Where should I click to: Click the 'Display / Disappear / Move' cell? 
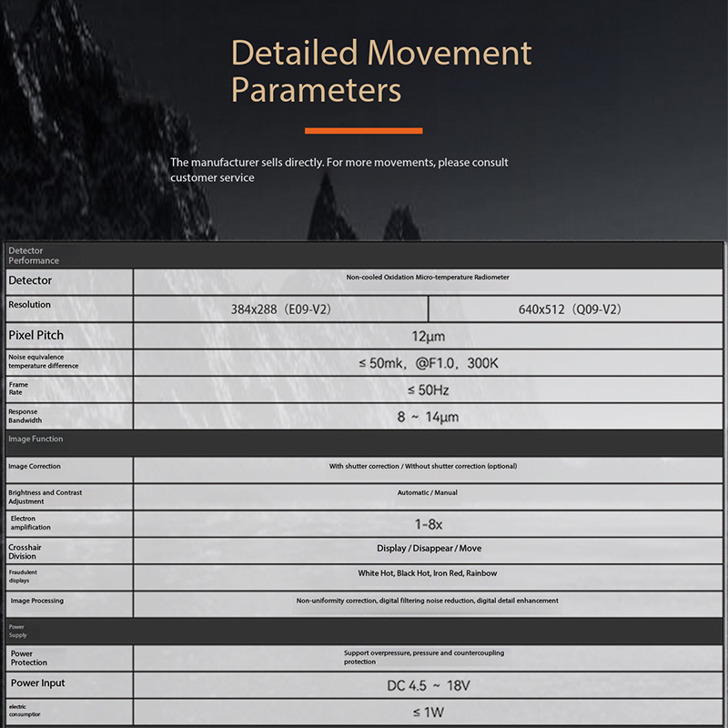(x=429, y=549)
